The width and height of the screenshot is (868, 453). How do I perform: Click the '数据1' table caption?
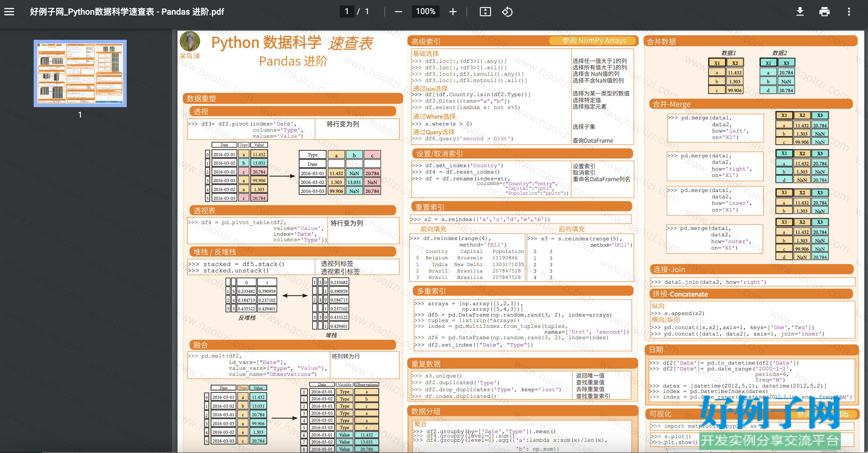pos(728,53)
